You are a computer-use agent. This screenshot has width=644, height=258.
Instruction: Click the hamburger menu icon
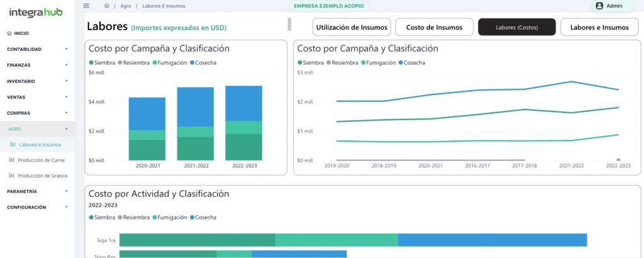tap(86, 6)
